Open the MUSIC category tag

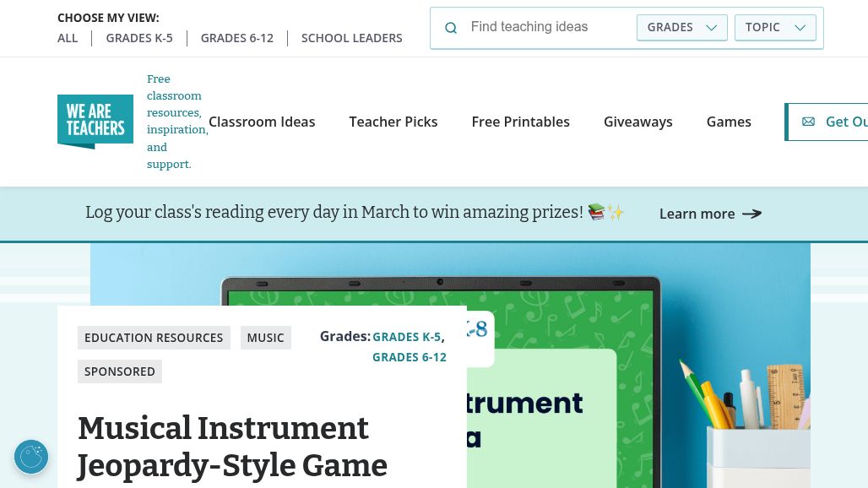coord(265,337)
